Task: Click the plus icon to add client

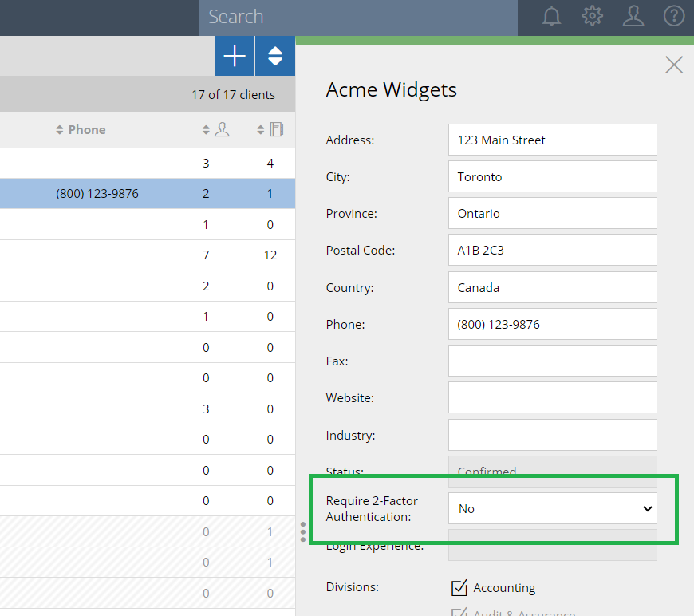Action: [235, 56]
